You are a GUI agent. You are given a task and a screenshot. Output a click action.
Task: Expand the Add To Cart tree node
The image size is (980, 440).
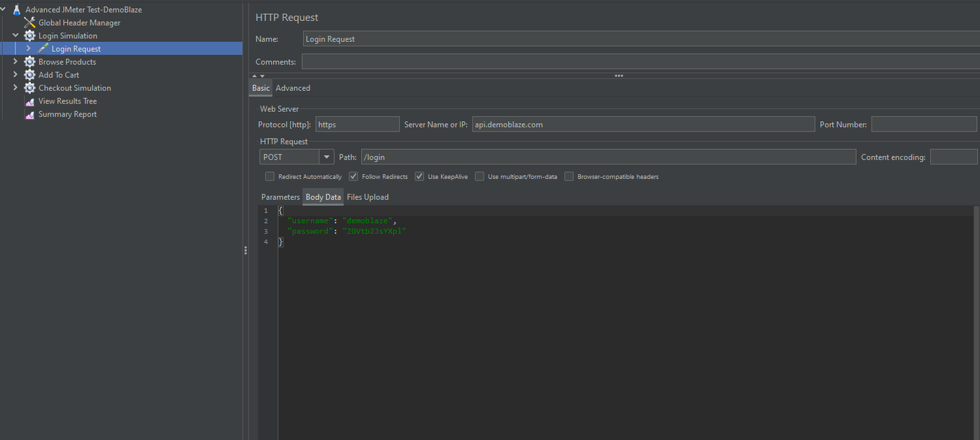click(15, 75)
